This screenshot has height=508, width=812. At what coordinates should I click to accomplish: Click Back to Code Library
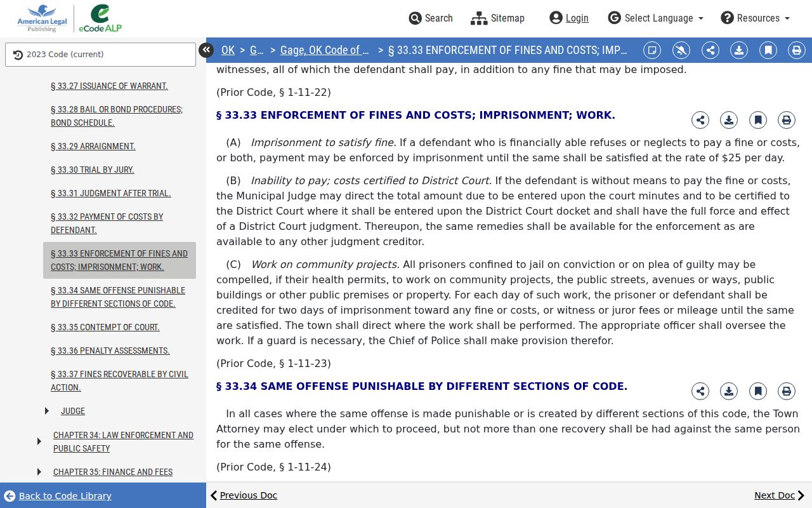[58, 496]
